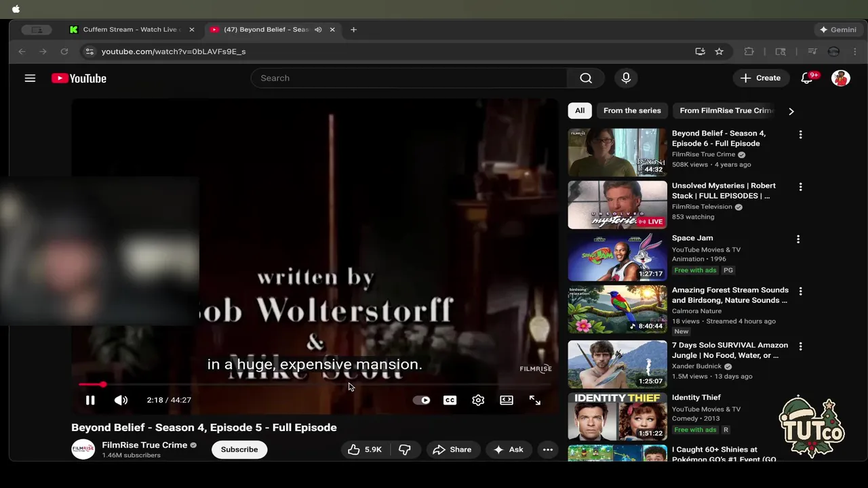Open the Chrome profile avatar
Screen dimensions: 868x488
click(834, 52)
